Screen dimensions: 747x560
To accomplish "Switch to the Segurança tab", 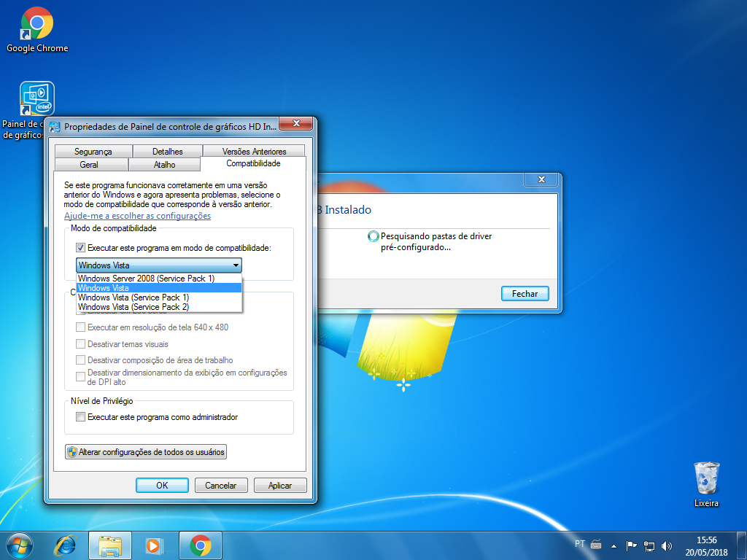I will pos(93,152).
